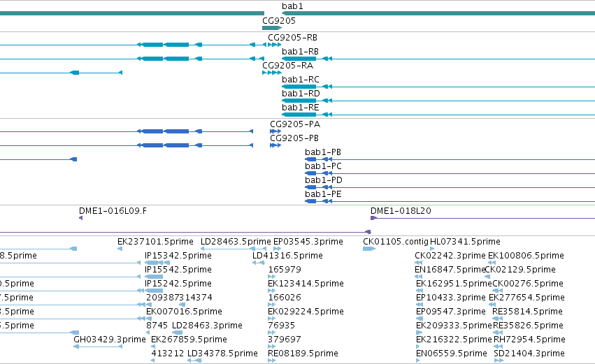The height and width of the screenshot is (364, 595).
Task: Click the bab1-PE coding sequence label
Action: (323, 194)
